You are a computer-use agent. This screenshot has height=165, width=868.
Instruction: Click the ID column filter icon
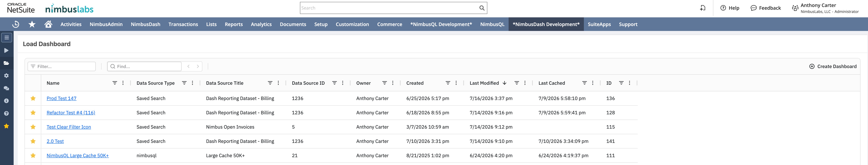pyautogui.click(x=621, y=83)
